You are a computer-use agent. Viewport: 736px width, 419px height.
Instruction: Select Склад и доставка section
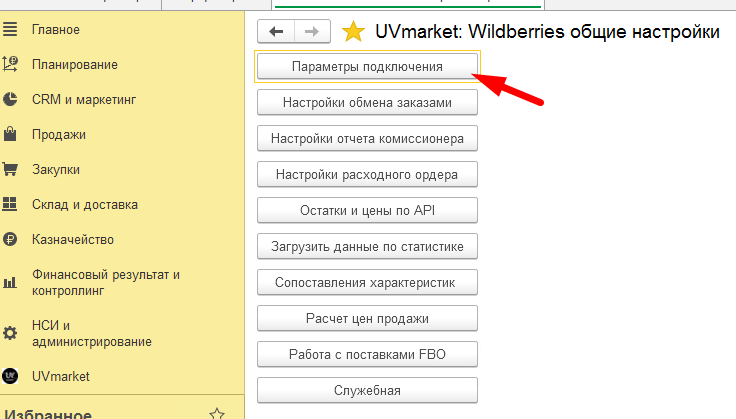[85, 205]
